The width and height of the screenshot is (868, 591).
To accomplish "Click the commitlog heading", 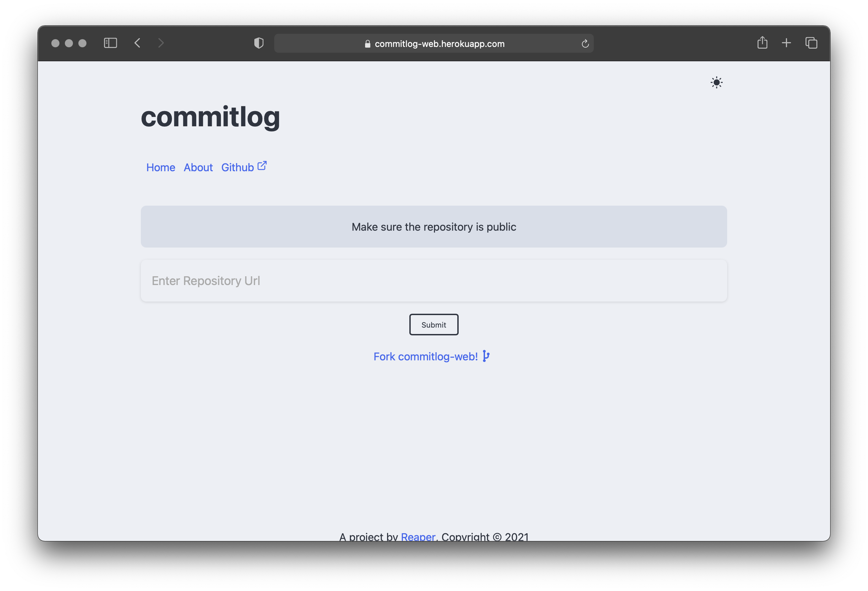I will (210, 117).
